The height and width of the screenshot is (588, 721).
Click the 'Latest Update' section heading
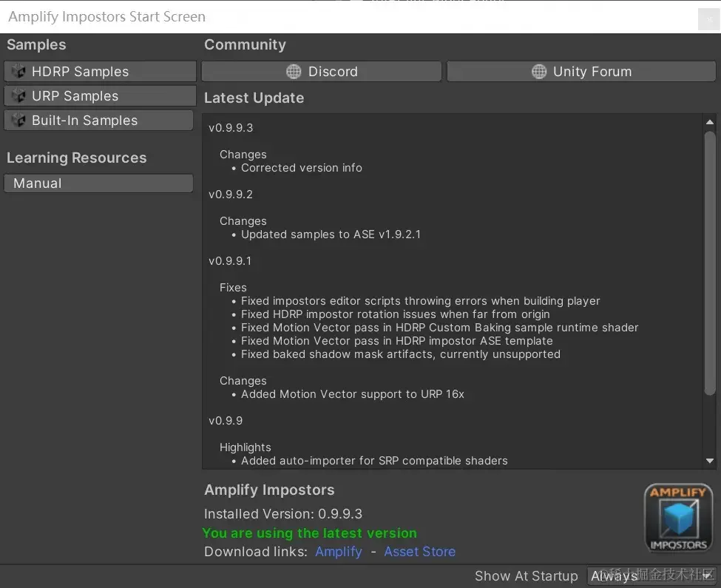coord(254,98)
